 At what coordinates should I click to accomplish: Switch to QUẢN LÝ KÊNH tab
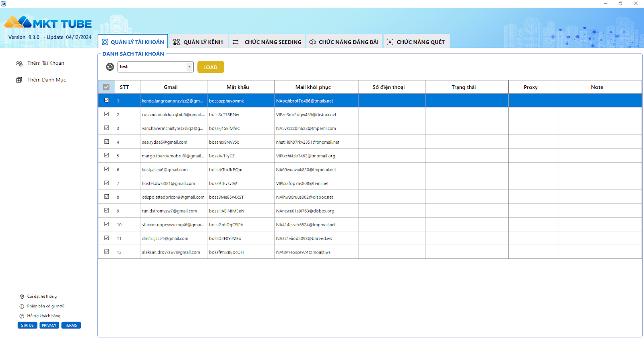[x=198, y=41]
